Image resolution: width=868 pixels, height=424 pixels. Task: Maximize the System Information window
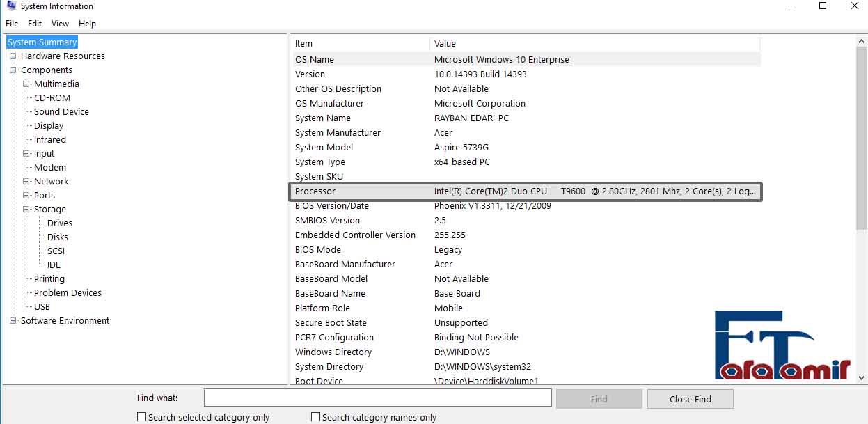[x=823, y=6]
